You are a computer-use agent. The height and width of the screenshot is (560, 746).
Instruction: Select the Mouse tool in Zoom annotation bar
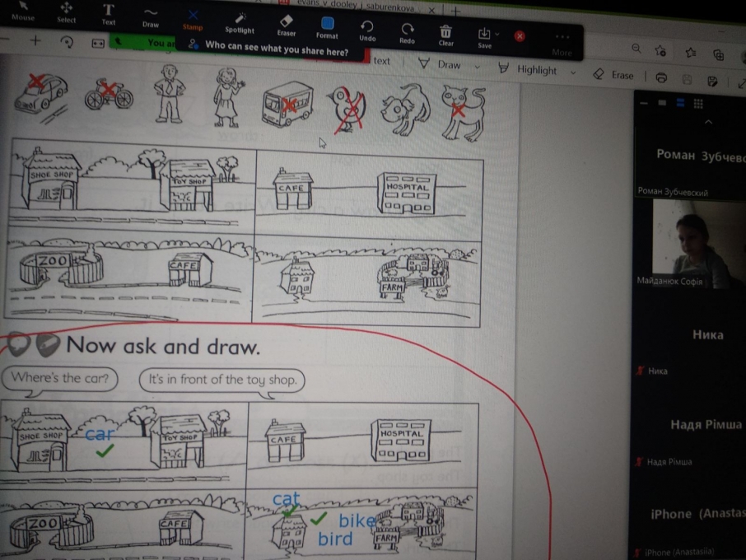[x=23, y=12]
